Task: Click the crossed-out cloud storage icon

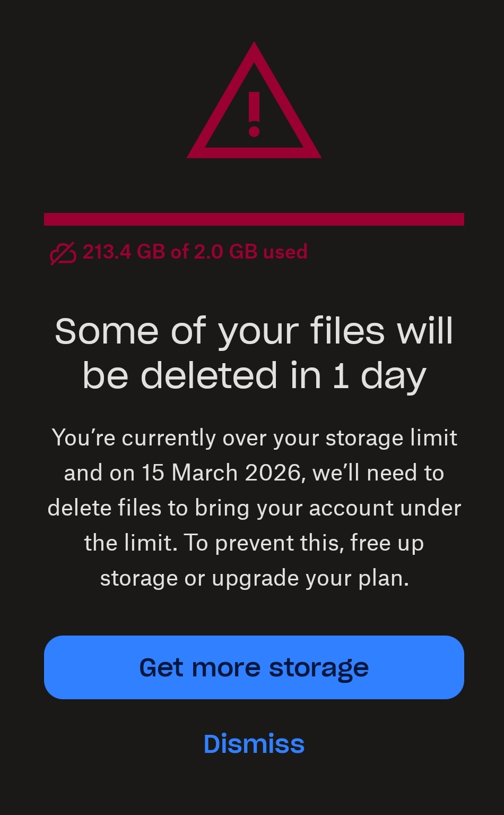Action: pos(63,253)
